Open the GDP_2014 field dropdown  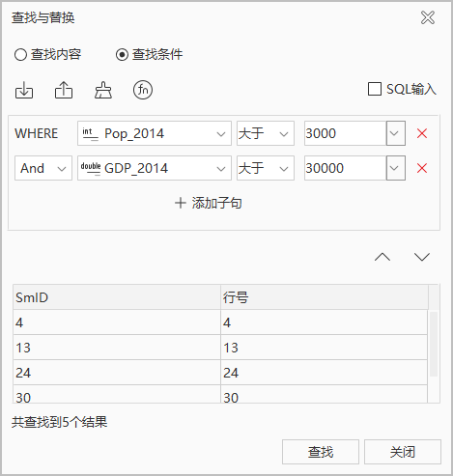[x=155, y=168]
